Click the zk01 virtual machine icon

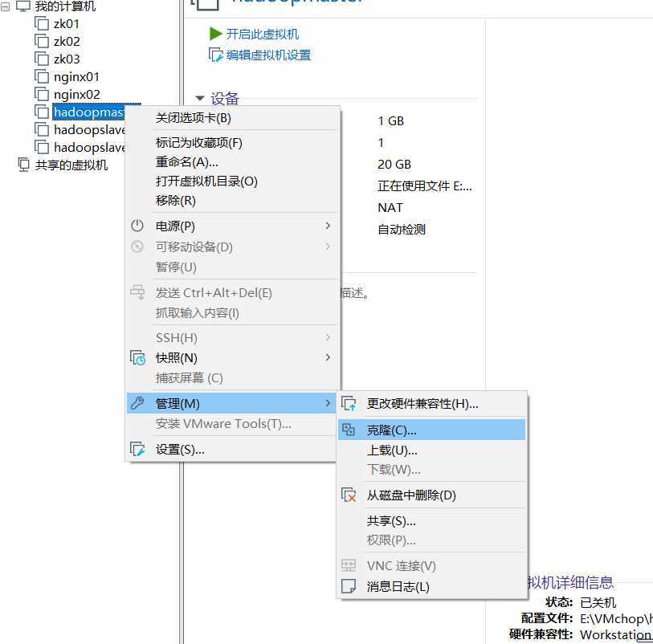click(x=42, y=24)
